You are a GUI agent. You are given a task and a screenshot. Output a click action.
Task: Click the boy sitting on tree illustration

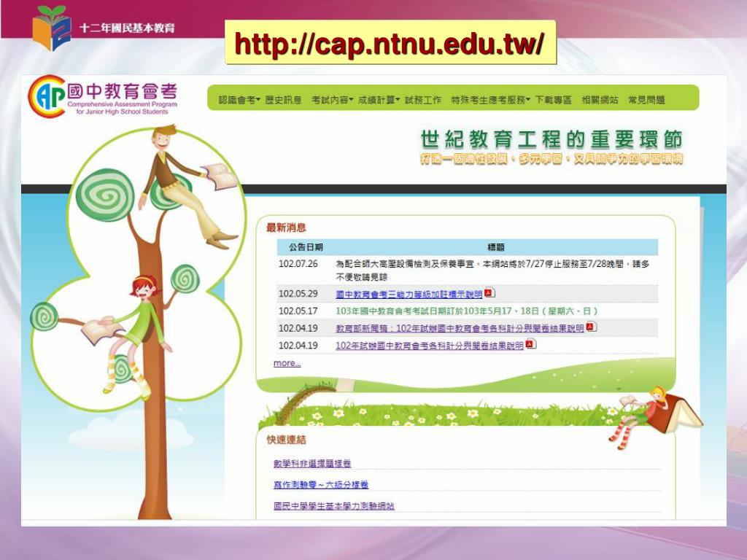tap(188, 186)
